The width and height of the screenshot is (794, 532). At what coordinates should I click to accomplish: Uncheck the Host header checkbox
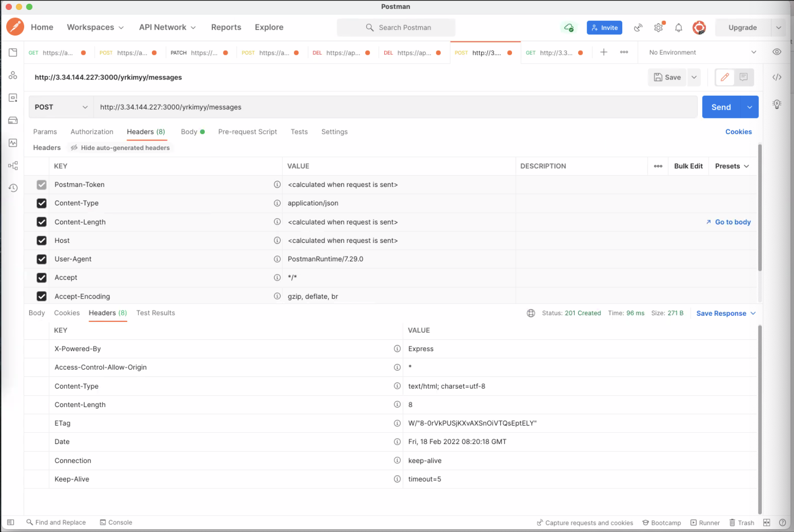click(42, 240)
